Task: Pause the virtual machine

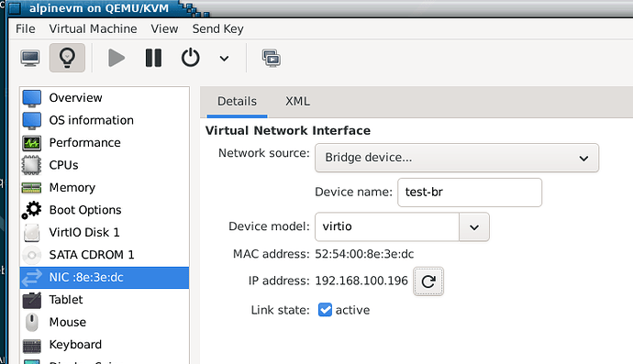Action: coord(153,58)
